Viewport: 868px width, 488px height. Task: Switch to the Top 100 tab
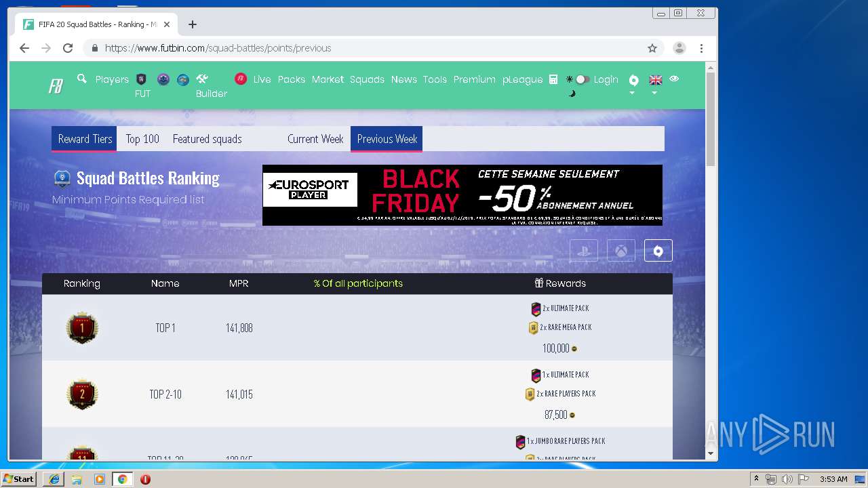tap(142, 139)
